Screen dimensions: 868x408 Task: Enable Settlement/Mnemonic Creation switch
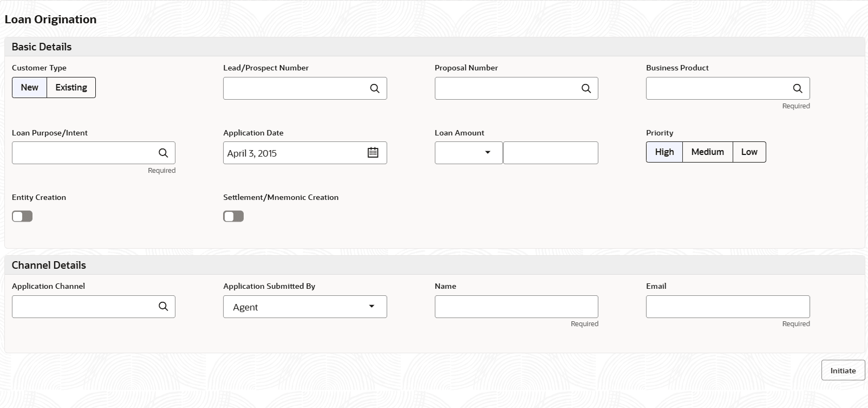pyautogui.click(x=233, y=216)
